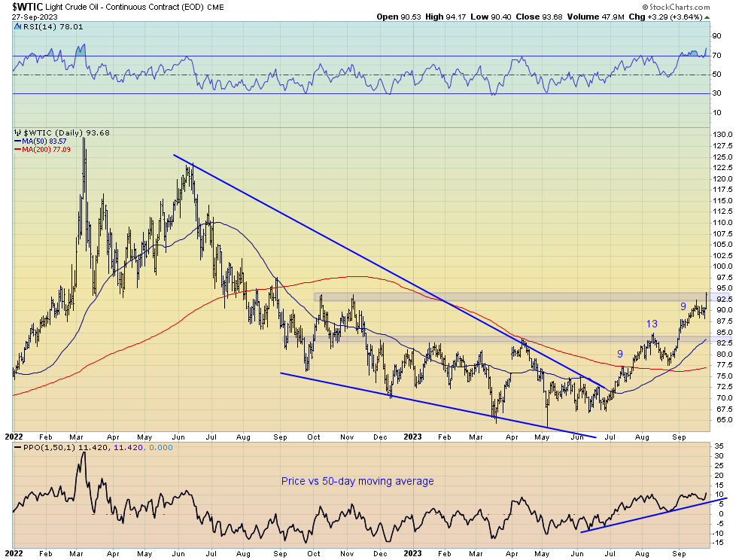Select the MA(200) 77.09 red legend marker
The width and height of the screenshot is (745, 560).
click(19, 149)
